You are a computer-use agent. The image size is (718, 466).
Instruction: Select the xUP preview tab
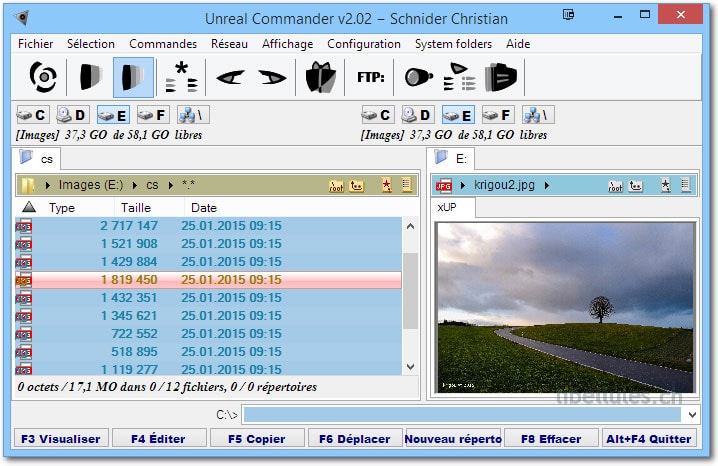pos(452,207)
